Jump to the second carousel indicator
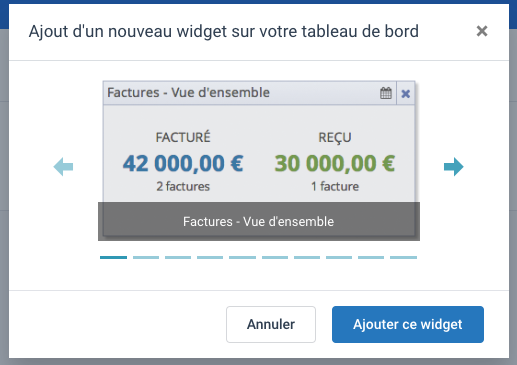This screenshot has width=517, height=365. [146, 257]
